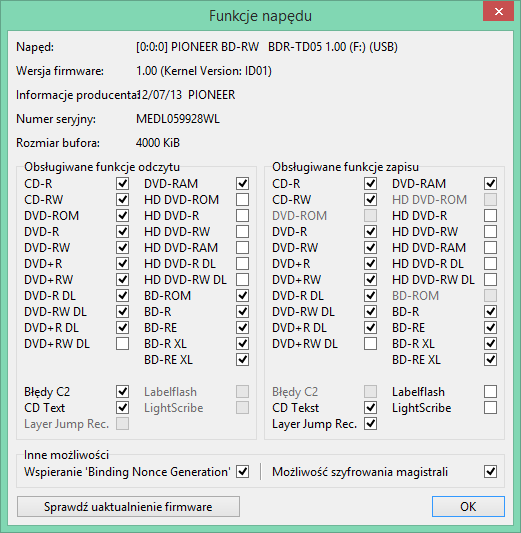521x533 pixels.
Task: Toggle DVD-RW DL checkbox in read functions
Action: (x=122, y=311)
